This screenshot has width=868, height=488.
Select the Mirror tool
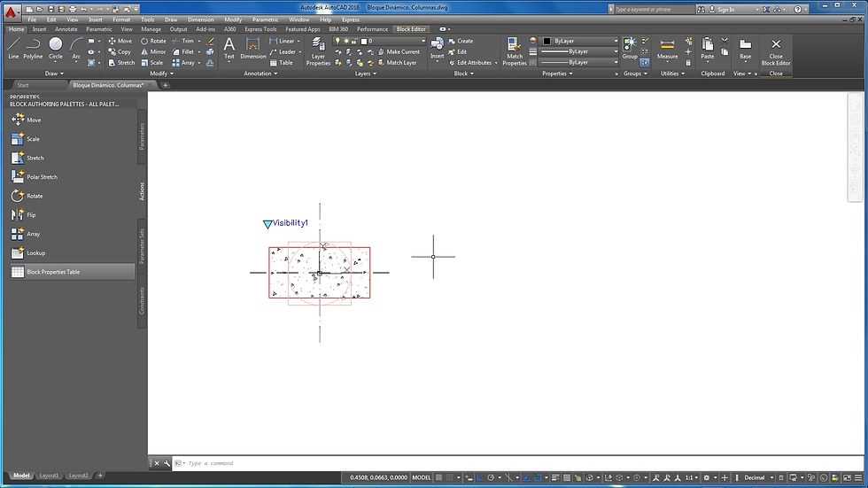[x=153, y=52]
